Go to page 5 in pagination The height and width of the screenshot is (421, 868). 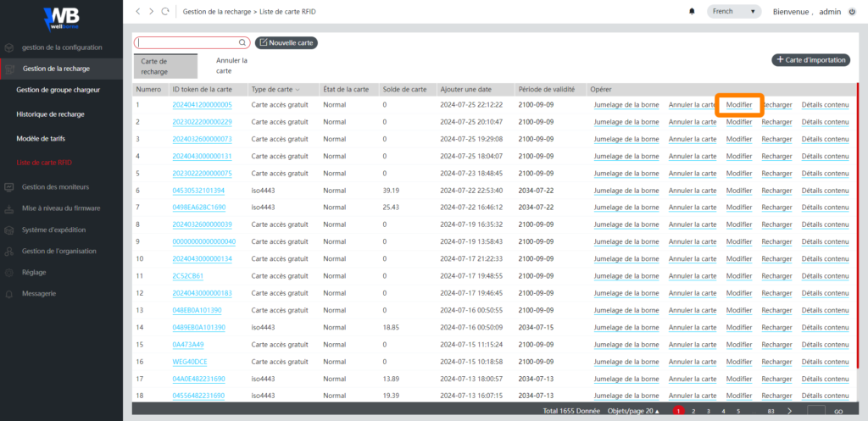pyautogui.click(x=738, y=412)
